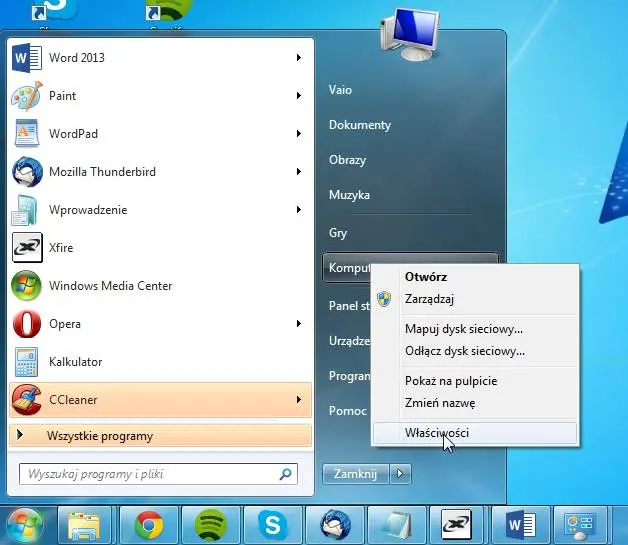Click the Skype taskbar icon

click(x=273, y=525)
